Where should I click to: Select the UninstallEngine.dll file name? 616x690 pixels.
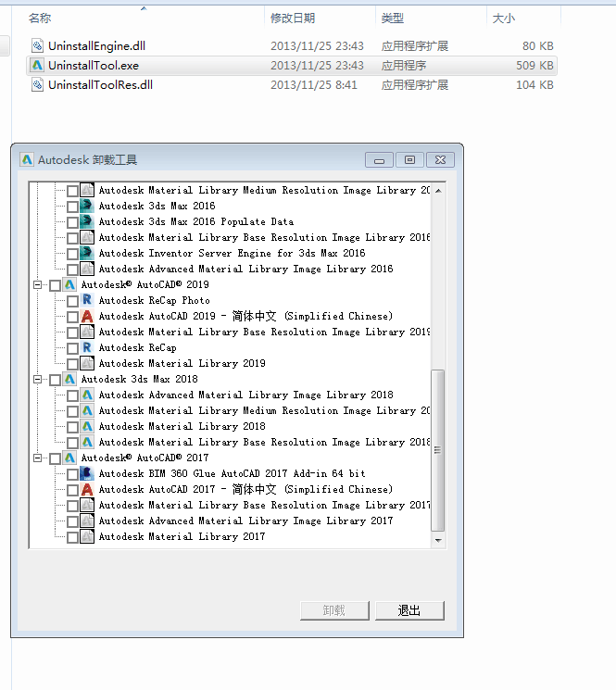point(96,45)
